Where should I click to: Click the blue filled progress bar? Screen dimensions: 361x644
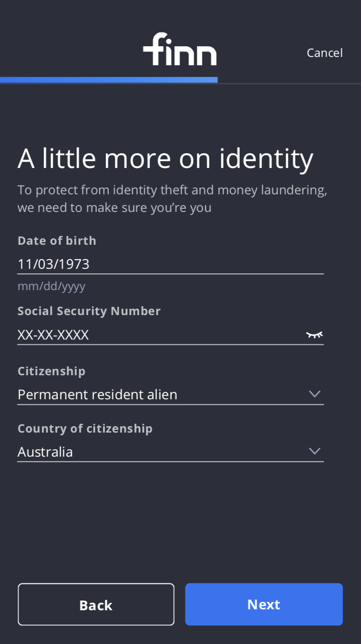pyautogui.click(x=109, y=80)
